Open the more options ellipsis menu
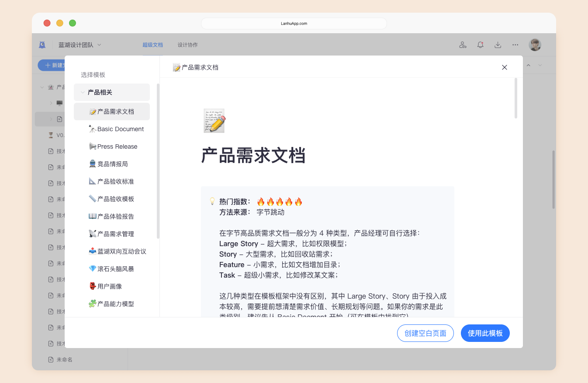This screenshot has width=588, height=383. click(515, 45)
